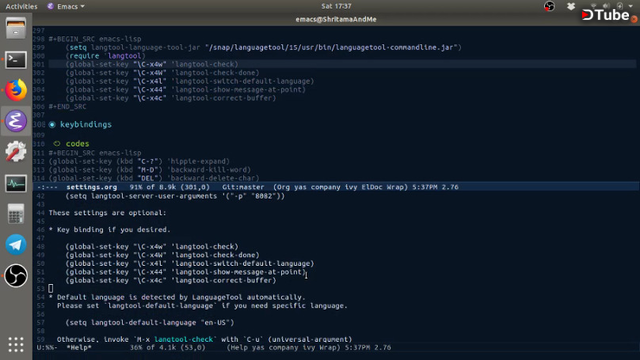Open Telegram from the dock
Image resolution: width=640 pixels, height=360 pixels.
pos(16,244)
